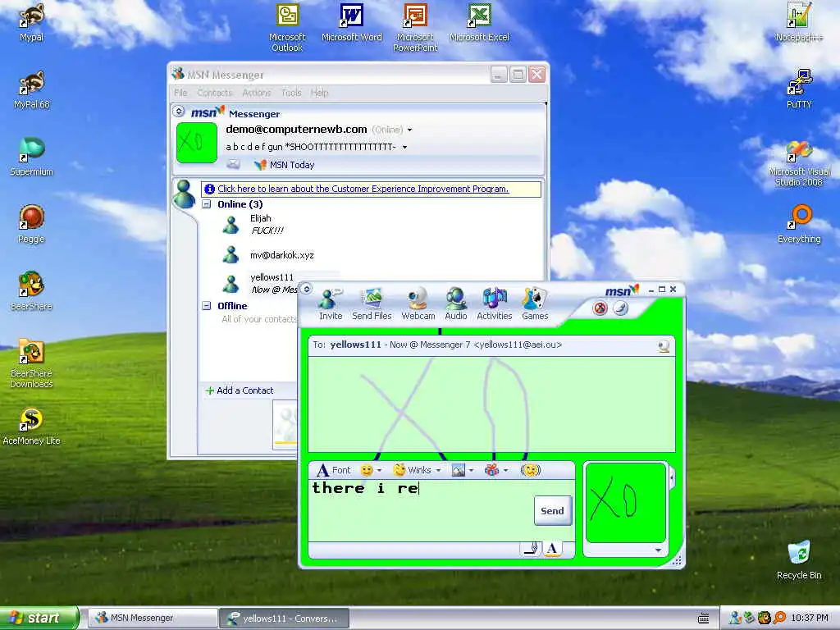Screen dimensions: 840x630
Task: Start a Webcam session
Action: click(418, 304)
